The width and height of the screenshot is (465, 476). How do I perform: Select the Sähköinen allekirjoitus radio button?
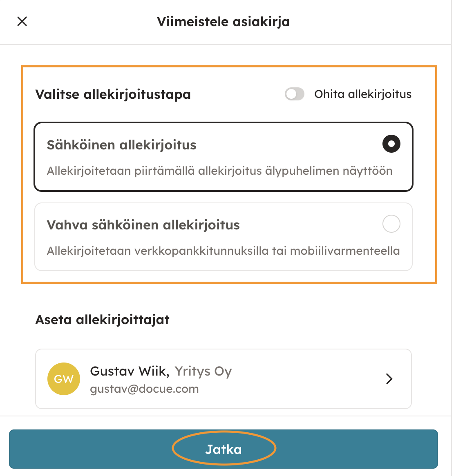[x=391, y=144]
